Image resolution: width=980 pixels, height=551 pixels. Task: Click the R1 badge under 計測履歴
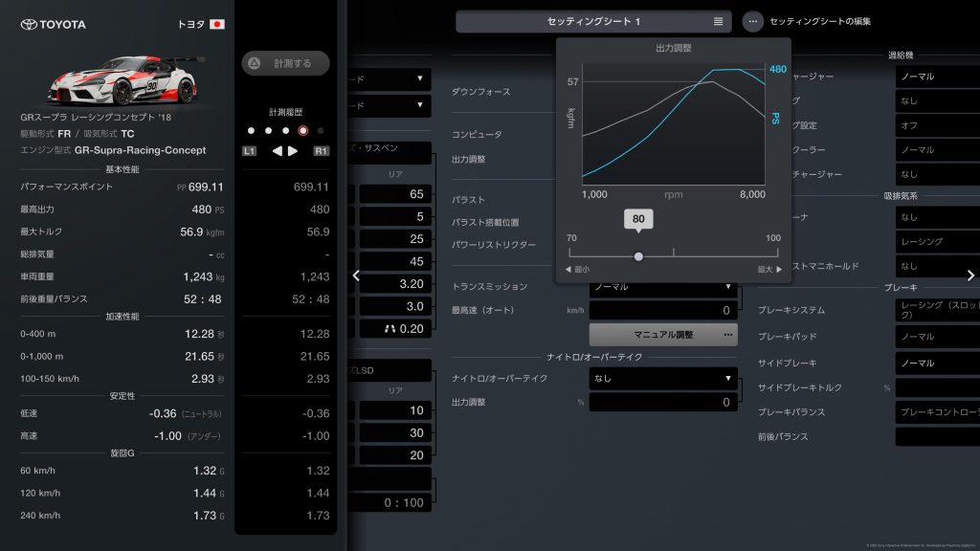pos(322,151)
